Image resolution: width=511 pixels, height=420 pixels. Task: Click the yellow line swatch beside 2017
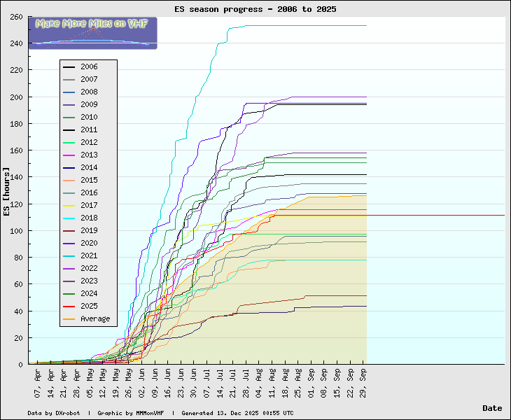pos(69,206)
